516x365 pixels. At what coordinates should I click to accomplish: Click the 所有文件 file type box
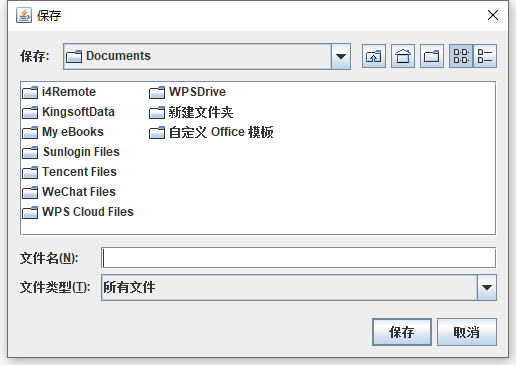(299, 287)
